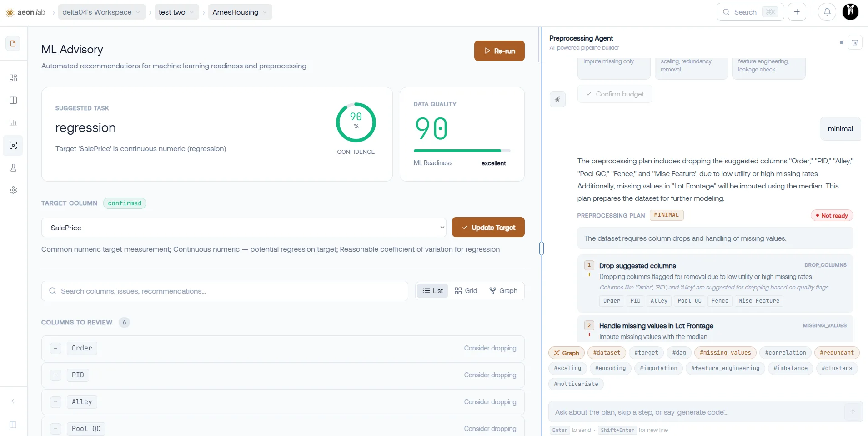The height and width of the screenshot is (436, 868).
Task: Click the ML Readiness progress bar
Action: 462,151
